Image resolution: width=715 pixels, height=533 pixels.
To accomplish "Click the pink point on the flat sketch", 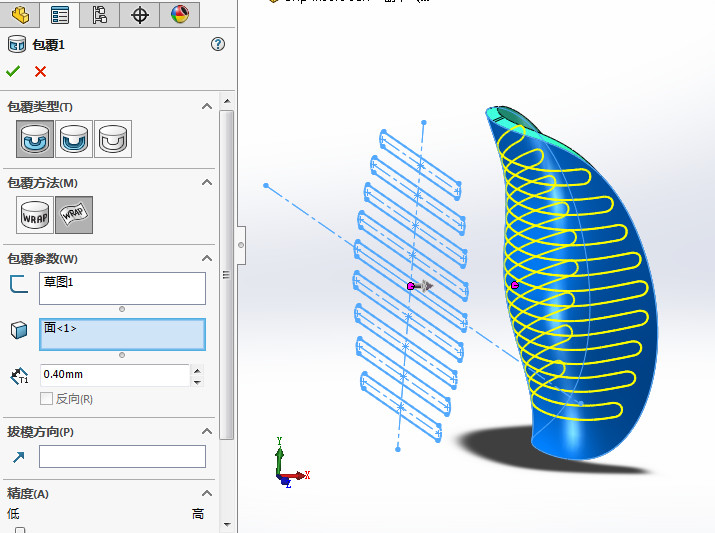I will pyautogui.click(x=410, y=286).
